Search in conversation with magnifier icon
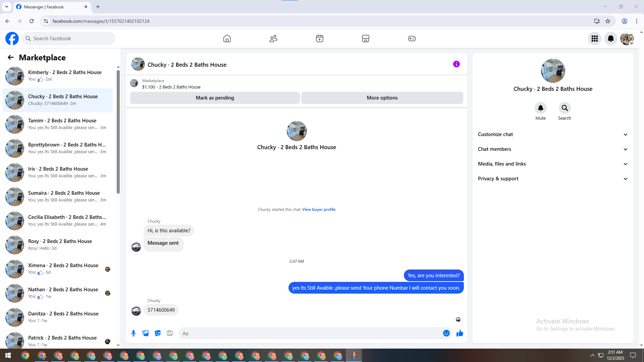This screenshot has height=362, width=644. 565,108
